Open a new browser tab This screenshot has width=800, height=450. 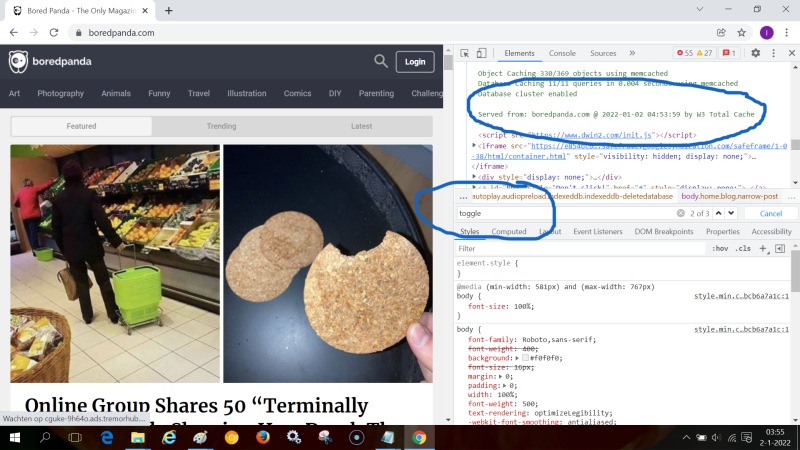(x=168, y=11)
